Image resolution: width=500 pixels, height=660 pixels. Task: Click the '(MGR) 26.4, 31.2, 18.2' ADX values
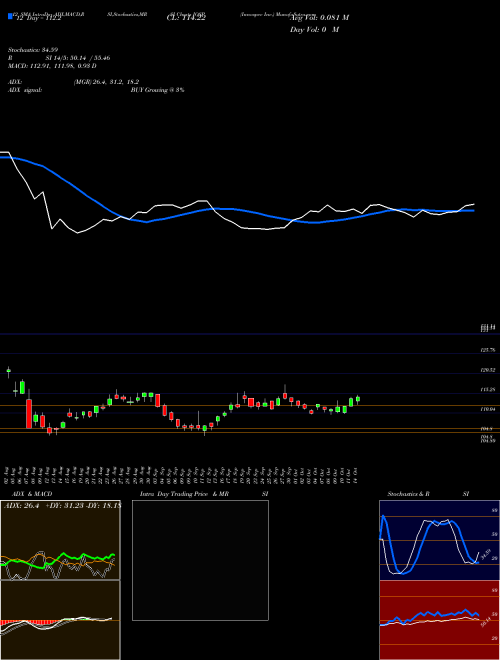[x=106, y=82]
